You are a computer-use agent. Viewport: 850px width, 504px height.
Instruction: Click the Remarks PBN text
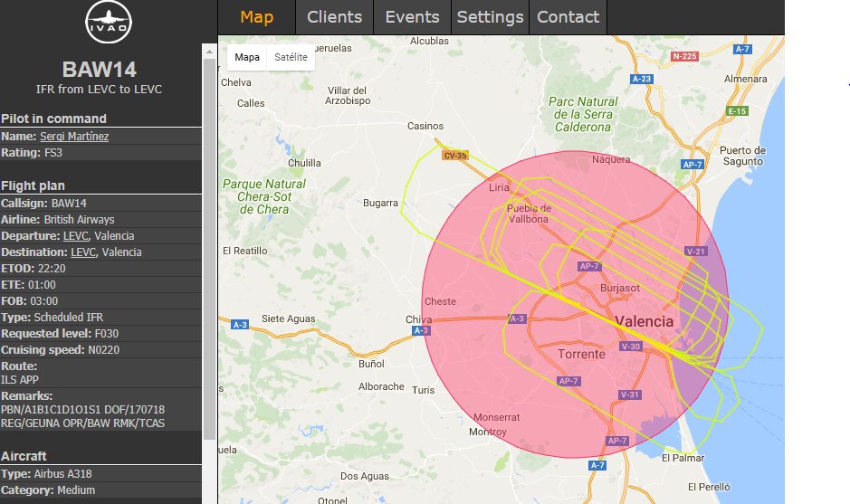(82, 416)
